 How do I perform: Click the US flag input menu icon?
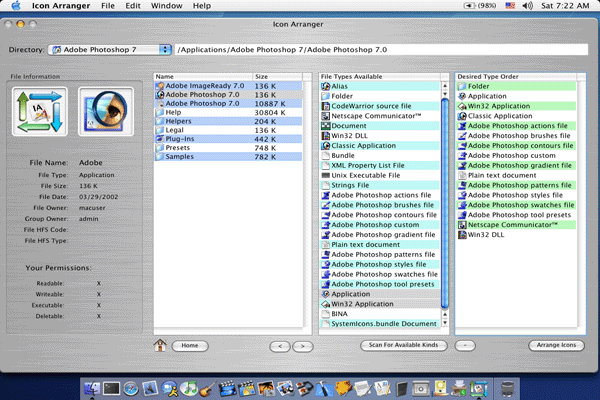click(510, 6)
